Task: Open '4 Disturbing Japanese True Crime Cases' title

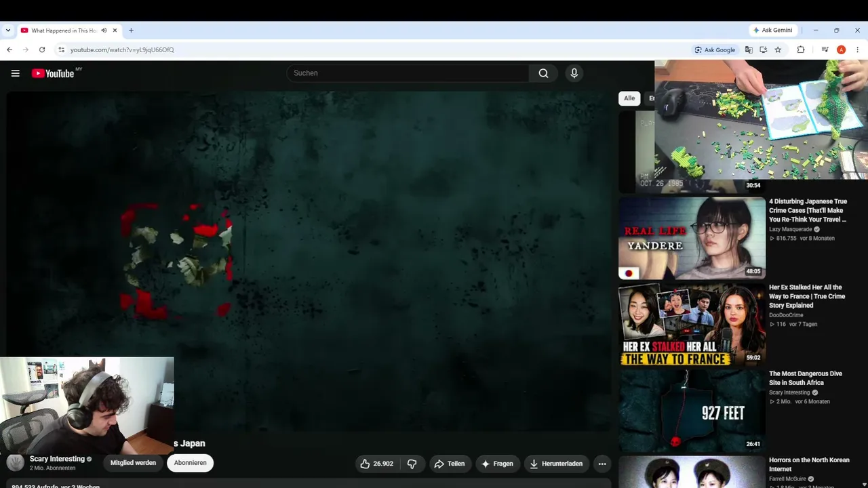Action: (x=808, y=210)
